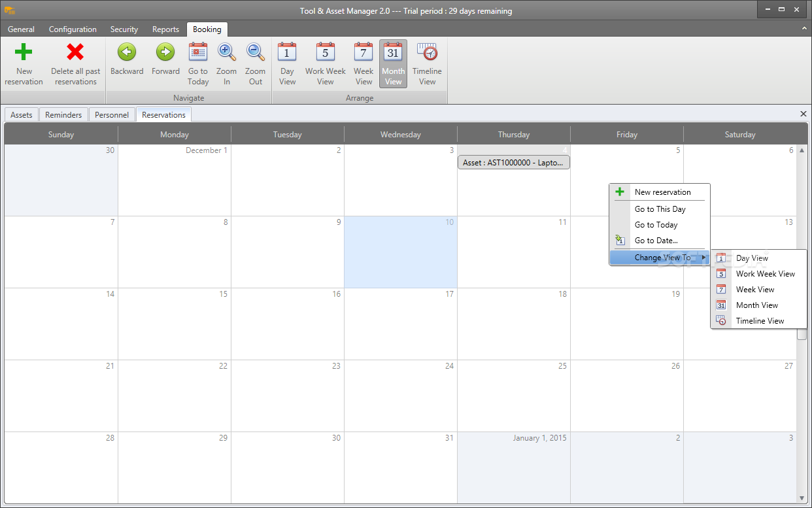Image resolution: width=812 pixels, height=508 pixels.
Task: Switch to Work Week View in ribbon
Action: coord(326,64)
